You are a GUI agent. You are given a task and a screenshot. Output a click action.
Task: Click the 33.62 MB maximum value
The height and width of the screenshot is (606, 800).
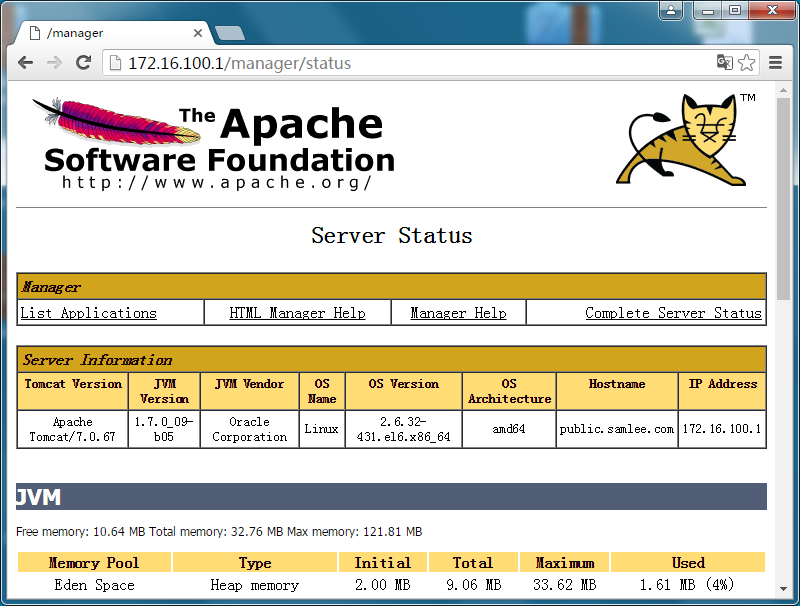coord(564,585)
